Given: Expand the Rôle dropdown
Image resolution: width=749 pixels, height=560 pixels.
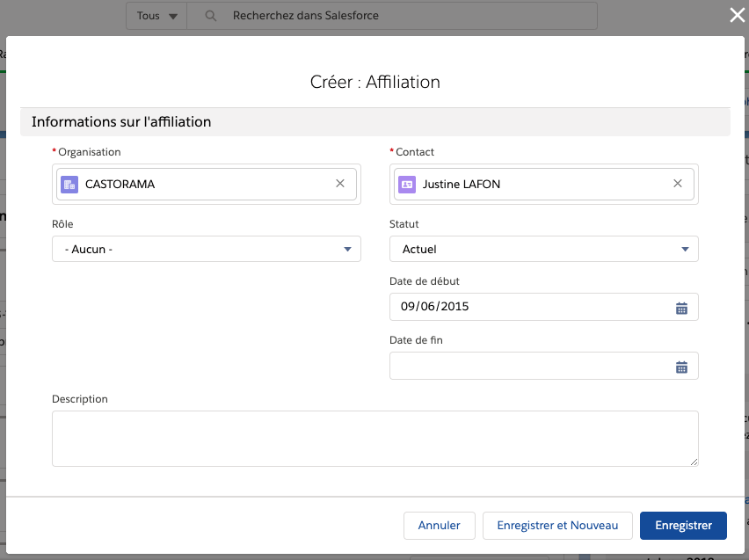Looking at the screenshot, I should [x=207, y=249].
